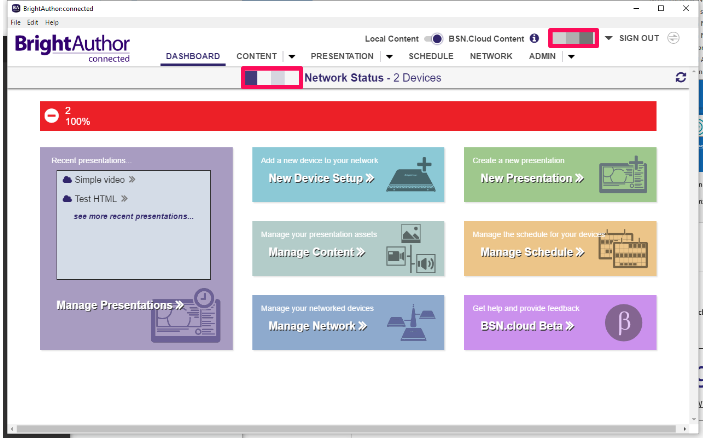Image resolution: width=705 pixels, height=441 pixels.
Task: Expand the Content tab dropdown arrow
Action: pyautogui.click(x=292, y=57)
